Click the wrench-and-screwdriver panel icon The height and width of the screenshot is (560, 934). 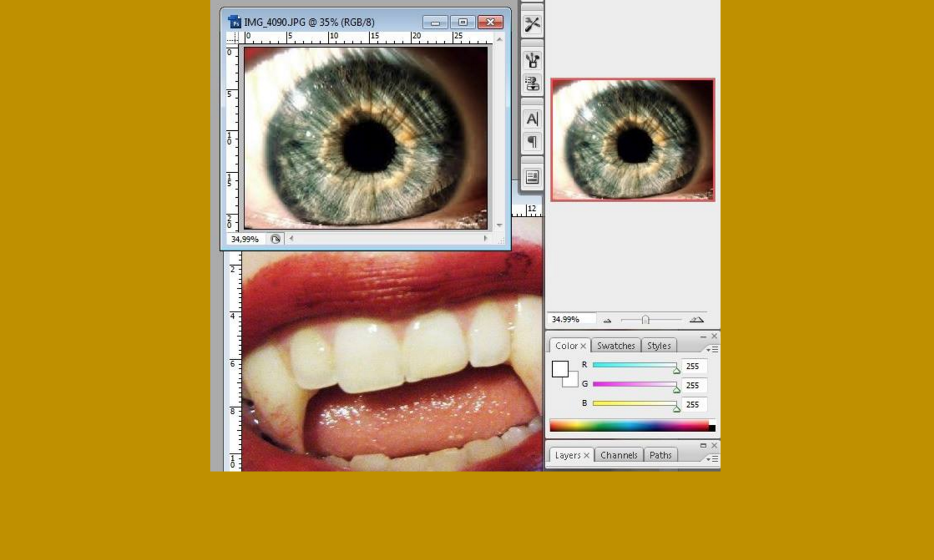coord(532,24)
